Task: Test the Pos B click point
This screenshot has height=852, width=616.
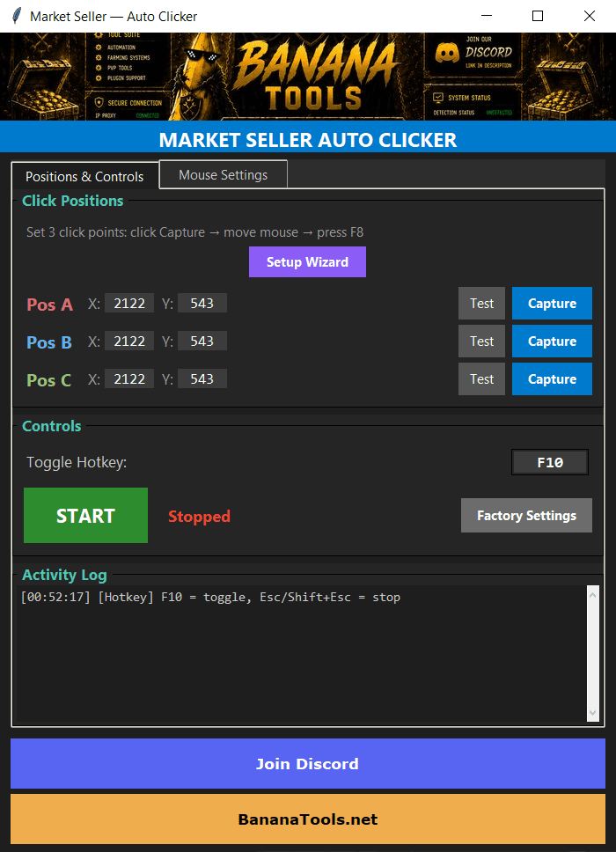Action: (482, 342)
